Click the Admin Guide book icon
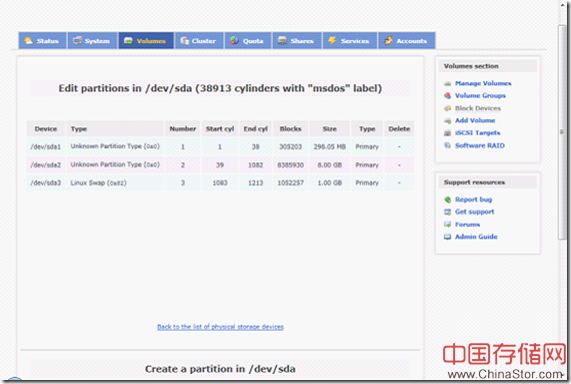The height and width of the screenshot is (384, 571). [448, 237]
